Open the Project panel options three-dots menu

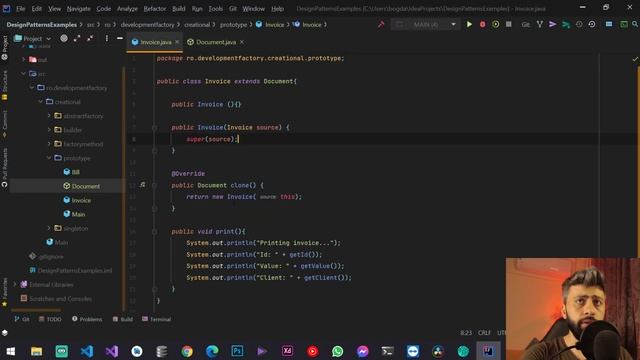click(x=107, y=38)
